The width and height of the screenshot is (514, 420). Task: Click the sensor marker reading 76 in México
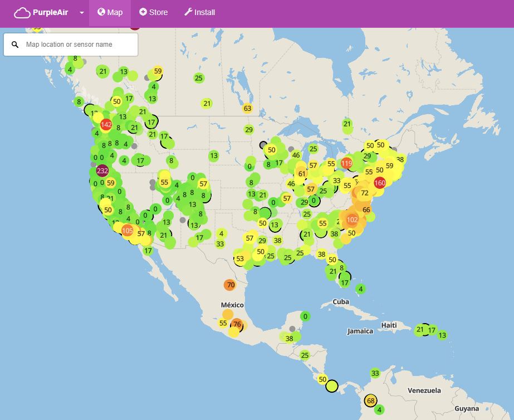coord(237,324)
